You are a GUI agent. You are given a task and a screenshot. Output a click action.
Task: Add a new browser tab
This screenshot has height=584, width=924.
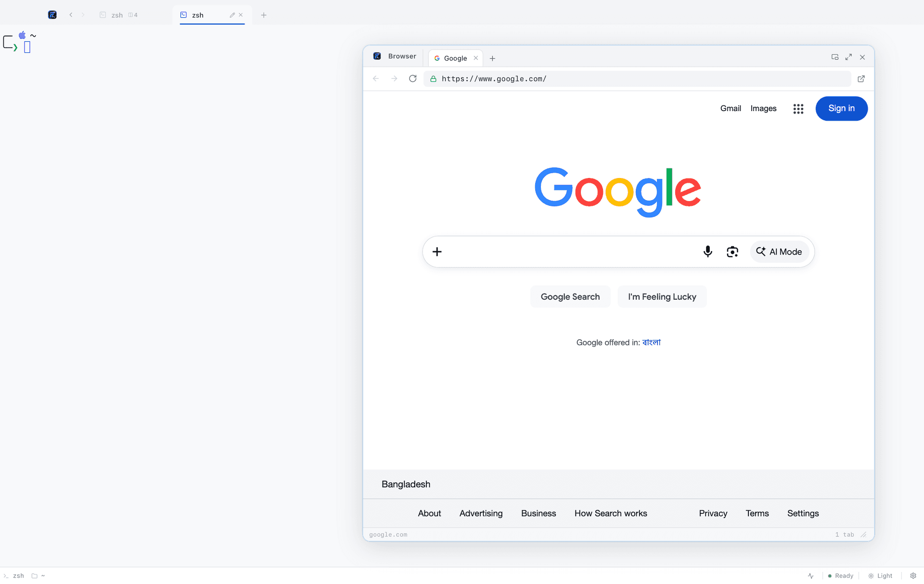[492, 58]
